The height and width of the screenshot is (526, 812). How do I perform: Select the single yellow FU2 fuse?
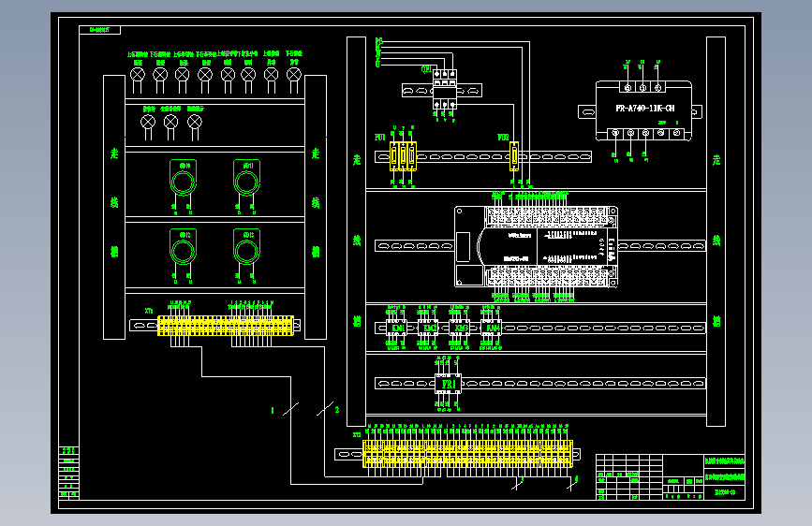point(514,155)
